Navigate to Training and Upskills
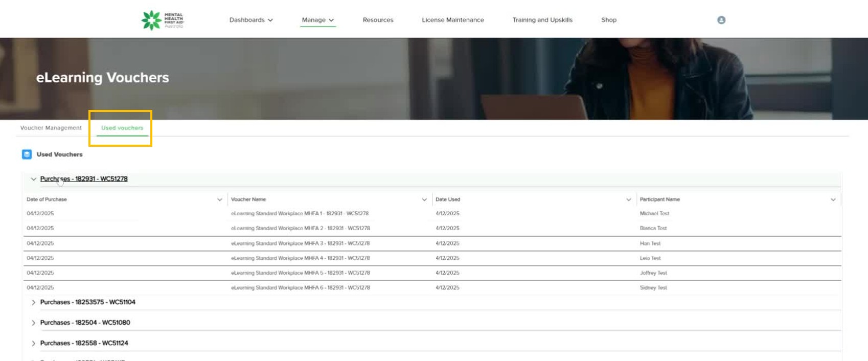This screenshot has height=361, width=868. point(542,20)
